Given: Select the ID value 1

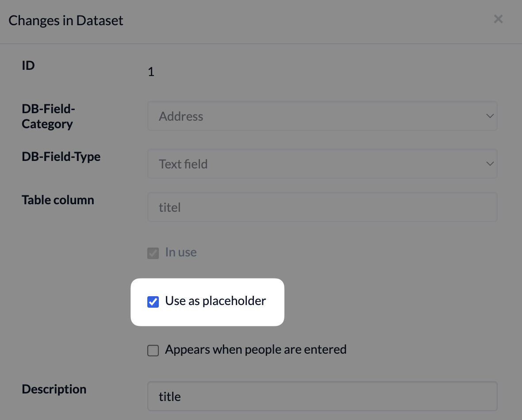Looking at the screenshot, I should point(151,72).
